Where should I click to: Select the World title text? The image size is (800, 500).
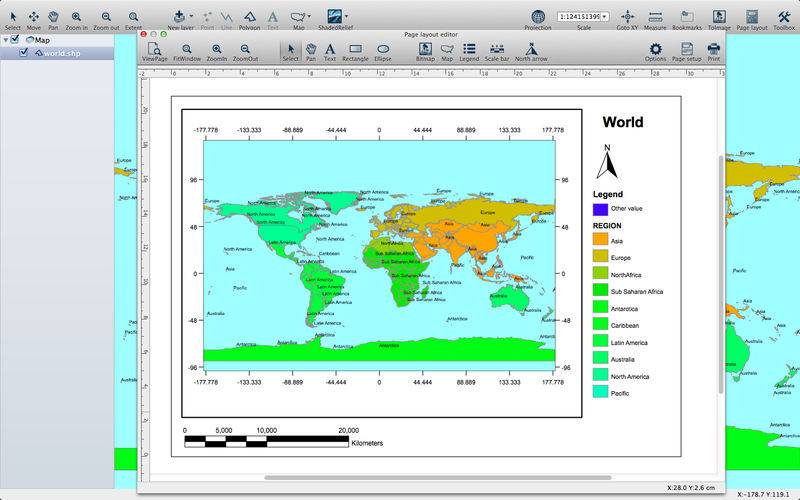622,122
